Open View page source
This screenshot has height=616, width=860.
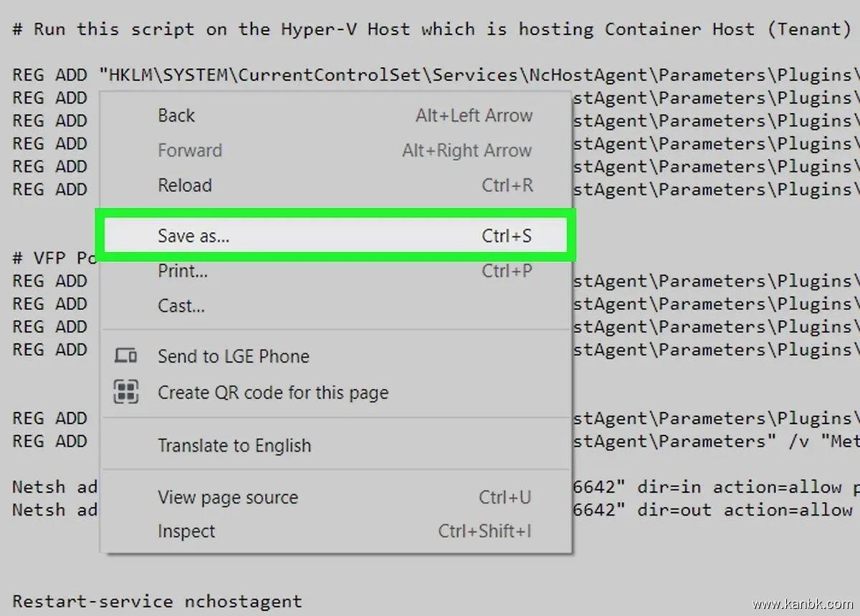(228, 497)
